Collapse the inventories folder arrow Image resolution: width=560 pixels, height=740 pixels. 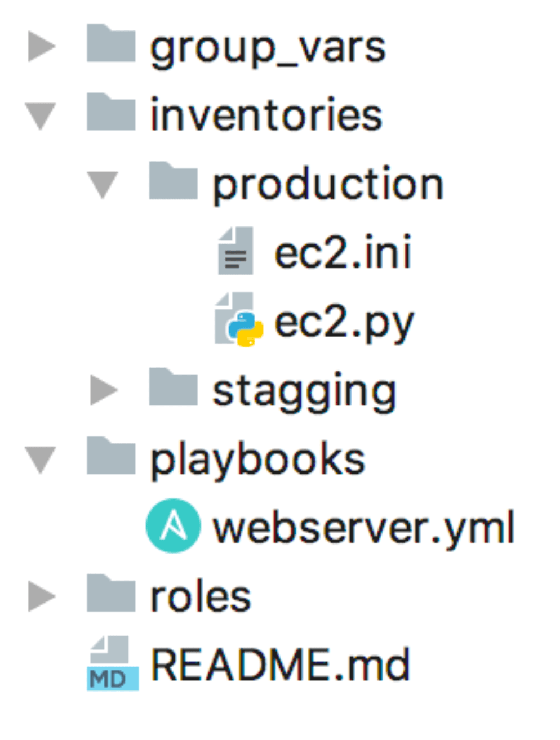[x=41, y=116]
